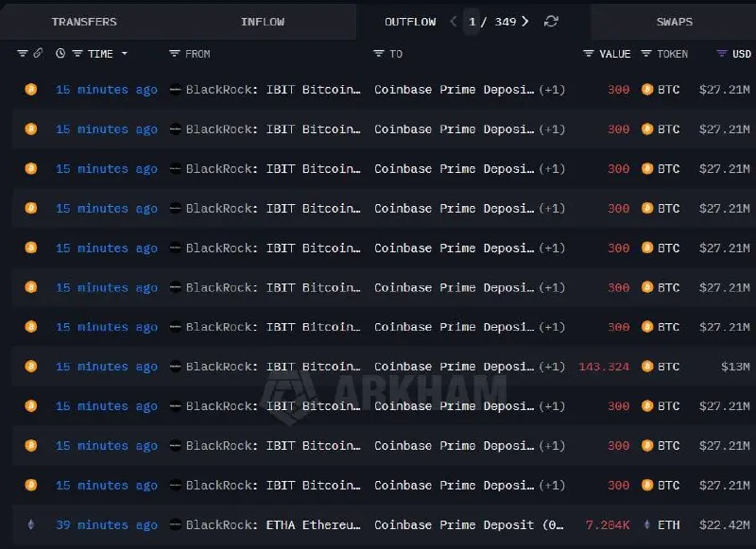Click the 143.324 value cell
The image size is (756, 549).
pos(604,367)
